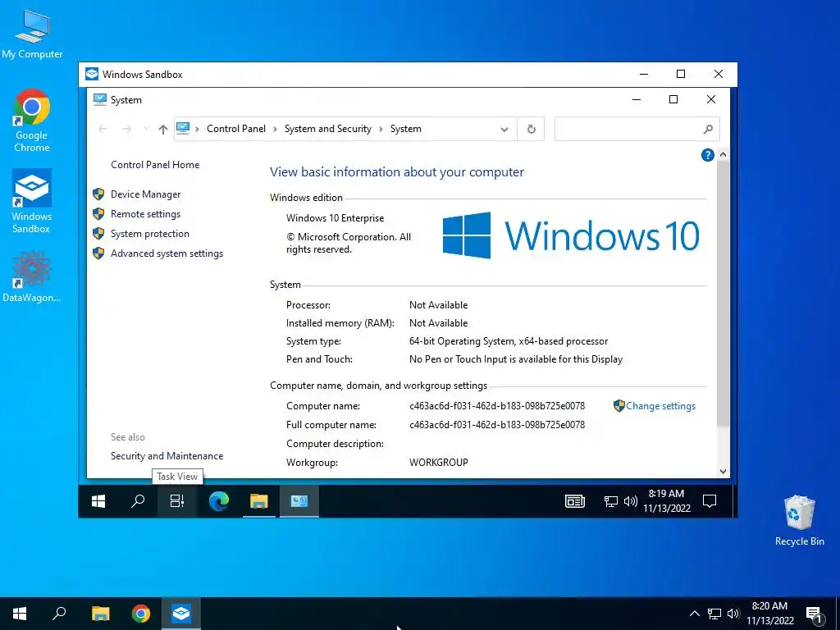The height and width of the screenshot is (630, 840).
Task: Refresh the System page
Action: tap(531, 129)
